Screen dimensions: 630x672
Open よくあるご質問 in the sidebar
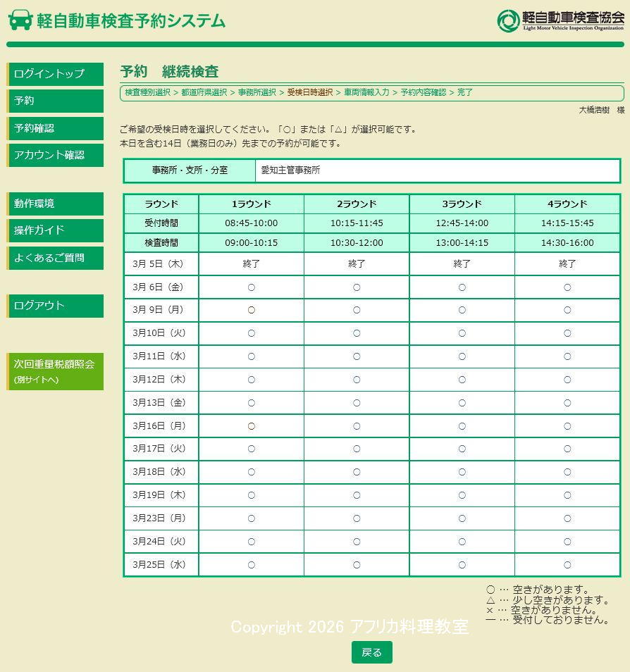coord(56,258)
